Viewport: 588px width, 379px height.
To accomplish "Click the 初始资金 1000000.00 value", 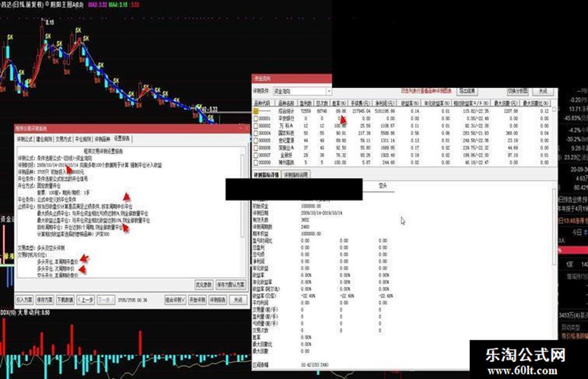I will tap(311, 206).
